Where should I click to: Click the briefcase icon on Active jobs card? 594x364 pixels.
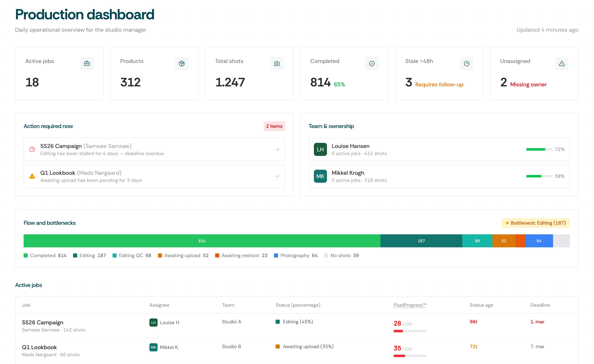point(87,64)
